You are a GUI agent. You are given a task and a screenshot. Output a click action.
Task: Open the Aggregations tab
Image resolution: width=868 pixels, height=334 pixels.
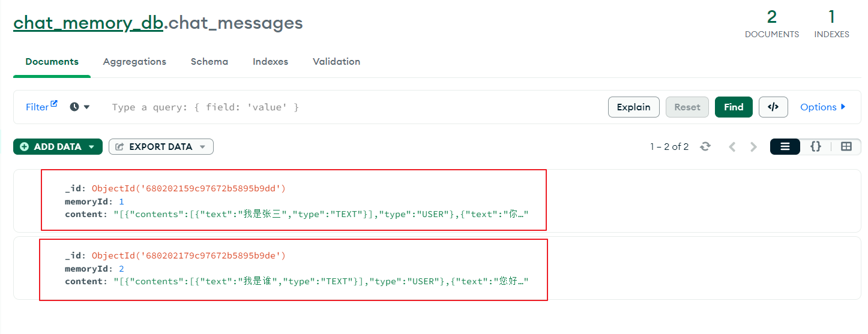[x=134, y=61]
